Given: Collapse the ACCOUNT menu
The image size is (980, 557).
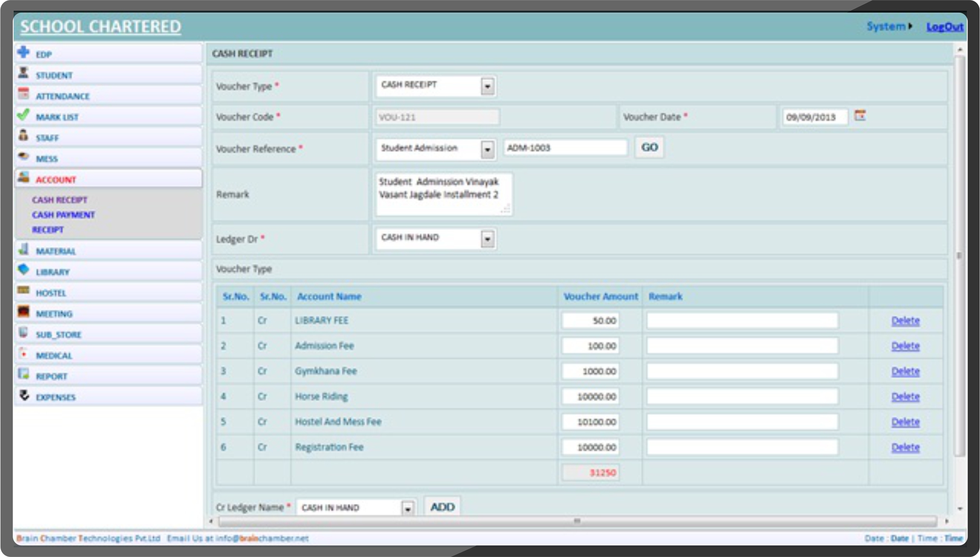Looking at the screenshot, I should point(108,179).
